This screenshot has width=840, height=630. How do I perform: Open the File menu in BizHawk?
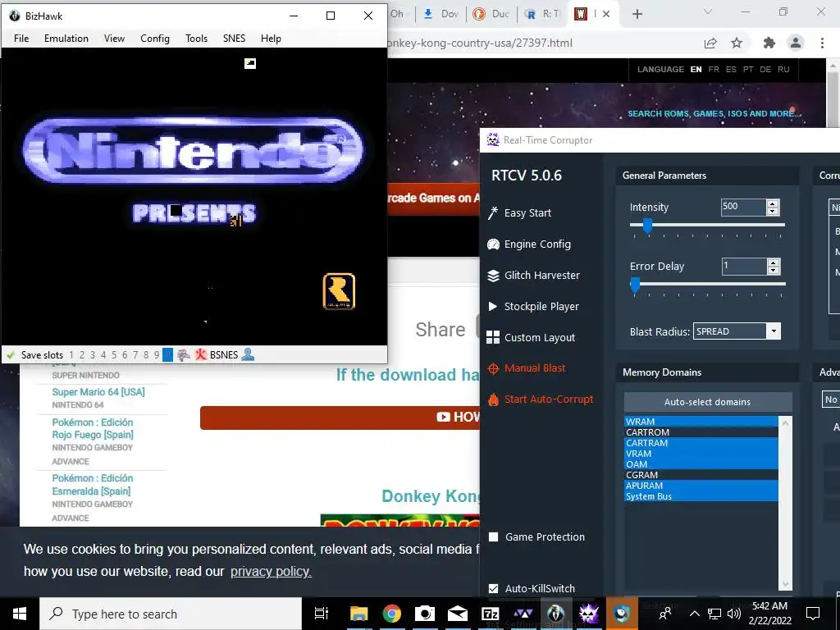21,39
